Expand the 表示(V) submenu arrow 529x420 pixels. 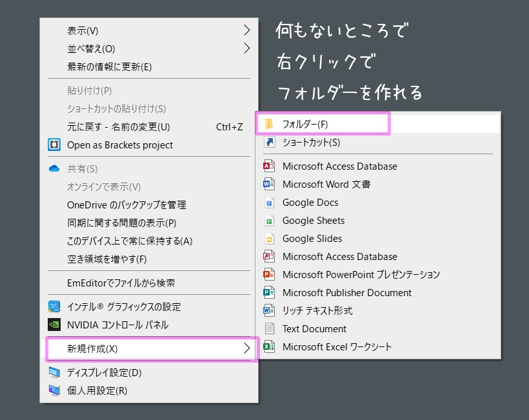click(x=247, y=30)
